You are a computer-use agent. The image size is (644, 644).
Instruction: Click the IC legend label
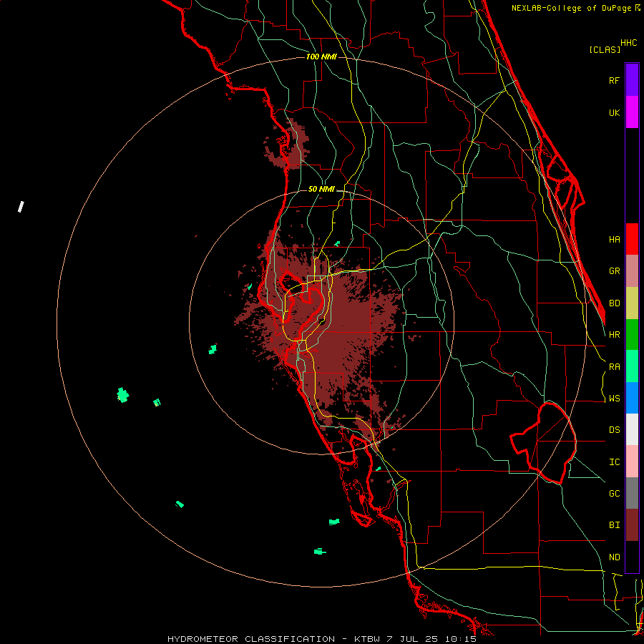pyautogui.click(x=615, y=462)
